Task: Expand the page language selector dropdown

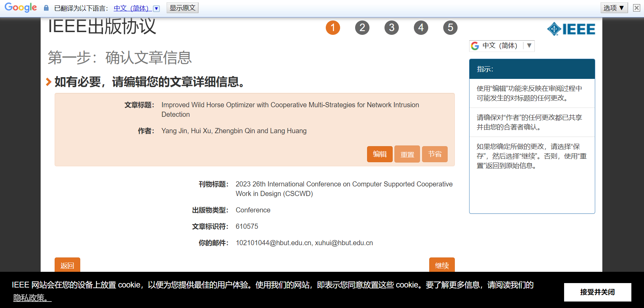Action: point(529,45)
